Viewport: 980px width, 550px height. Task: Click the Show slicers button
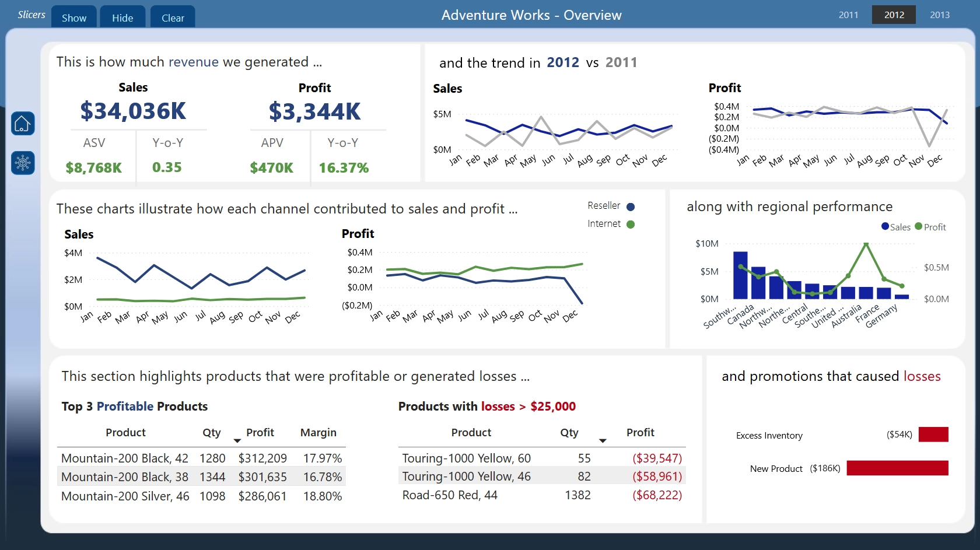click(74, 17)
